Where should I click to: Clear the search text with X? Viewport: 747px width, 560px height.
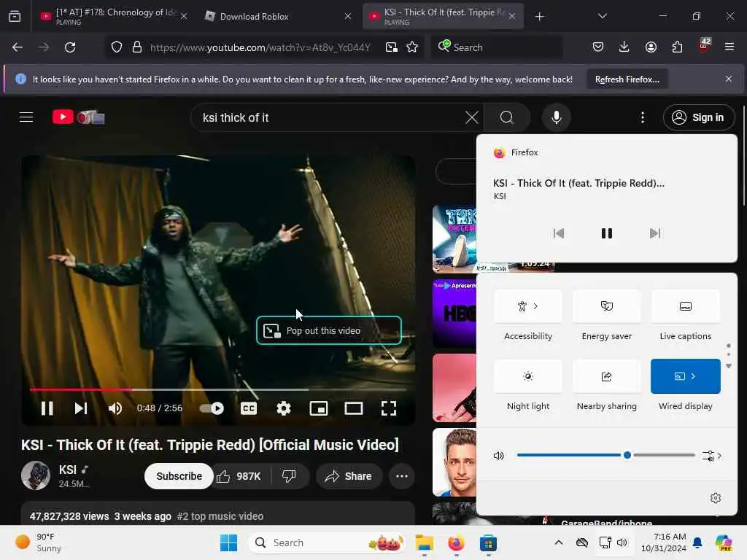pos(472,117)
